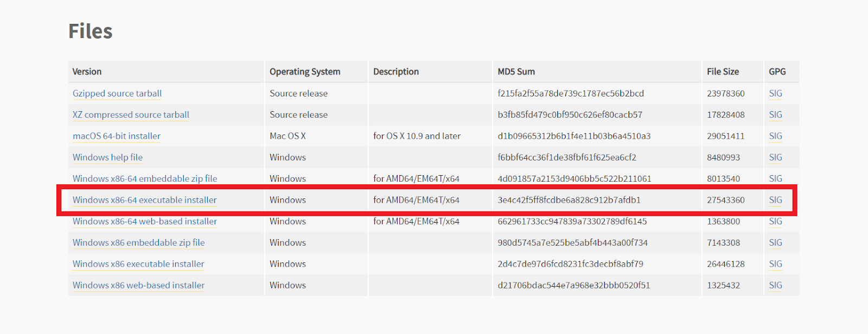
Task: Select file size 27543360
Action: click(726, 200)
